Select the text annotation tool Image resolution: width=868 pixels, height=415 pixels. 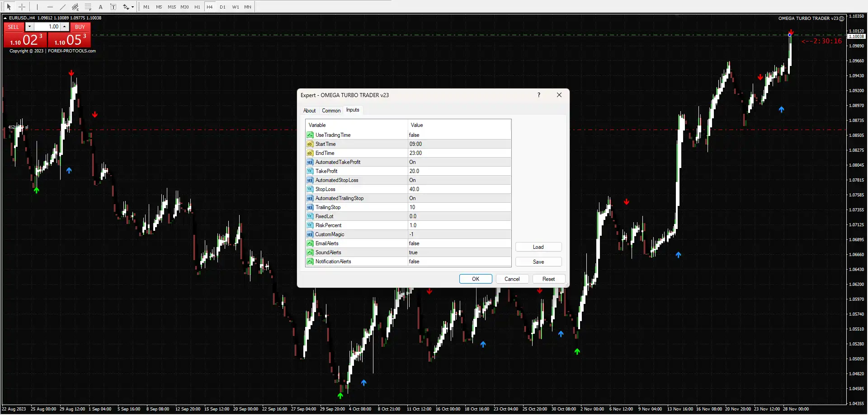pyautogui.click(x=101, y=7)
